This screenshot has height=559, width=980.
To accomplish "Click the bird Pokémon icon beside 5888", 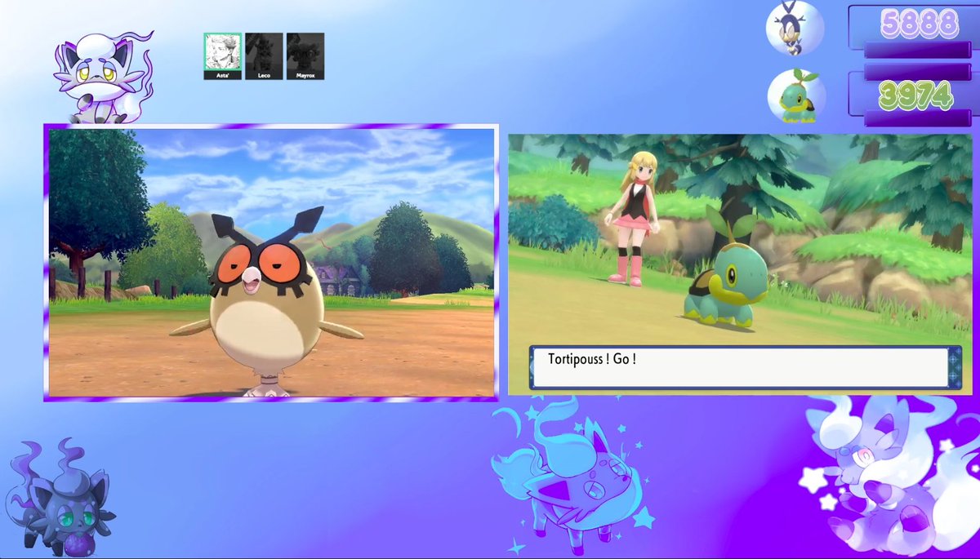I will pos(795,28).
